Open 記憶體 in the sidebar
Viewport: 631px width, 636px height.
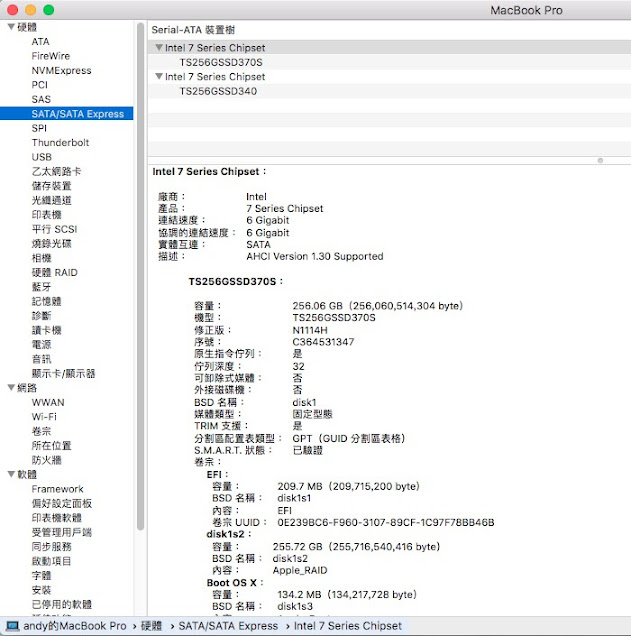pos(47,301)
